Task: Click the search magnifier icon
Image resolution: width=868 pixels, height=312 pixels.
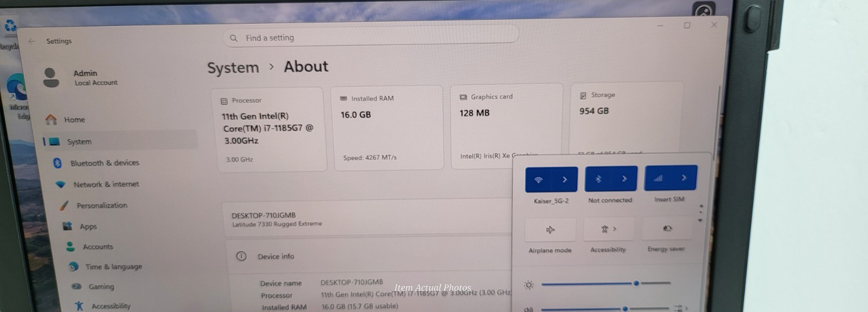Action: coord(234,38)
